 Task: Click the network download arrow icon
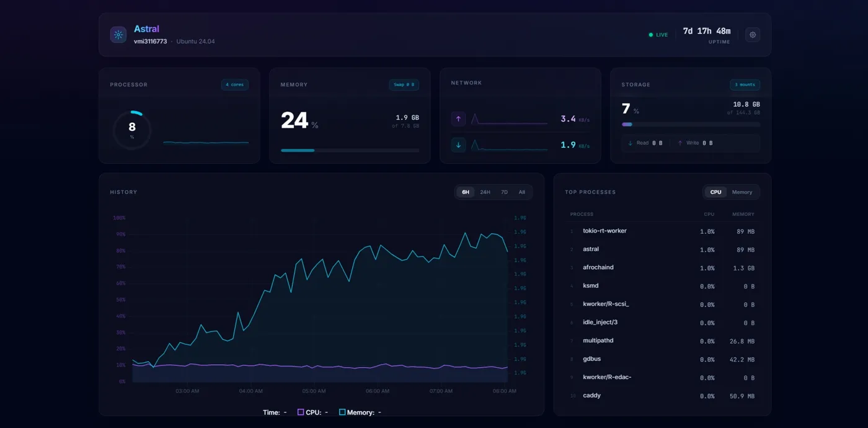tap(458, 145)
